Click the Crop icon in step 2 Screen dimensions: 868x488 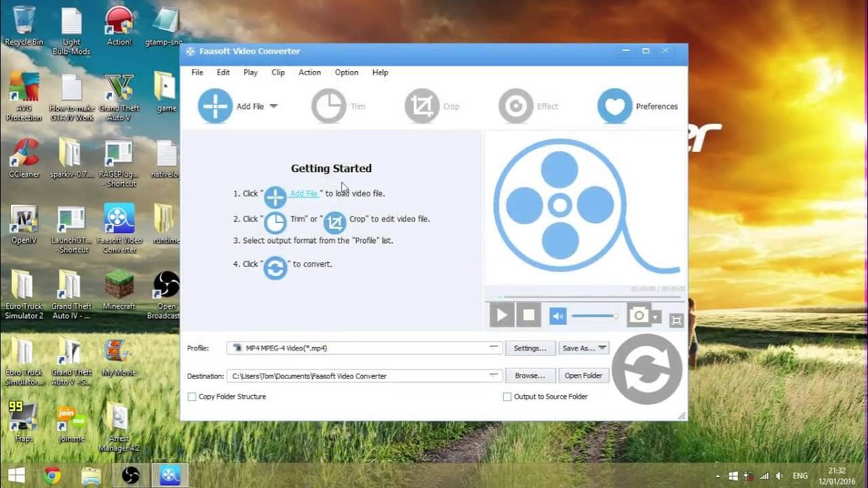pyautogui.click(x=334, y=222)
